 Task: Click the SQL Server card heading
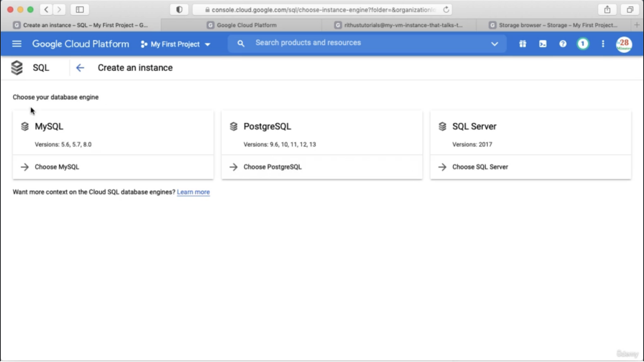click(474, 126)
